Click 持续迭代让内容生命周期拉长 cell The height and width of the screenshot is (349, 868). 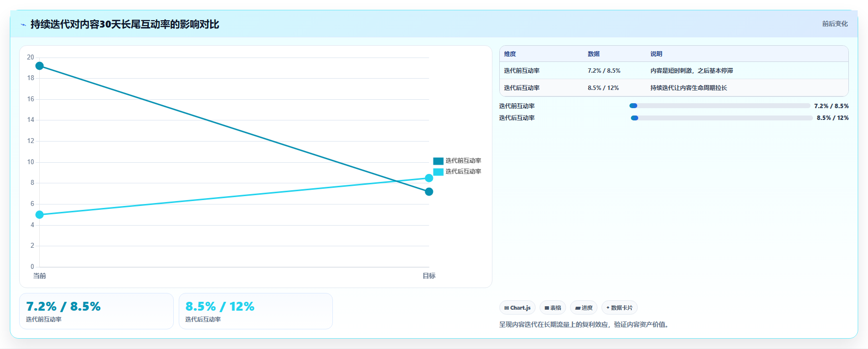point(688,88)
